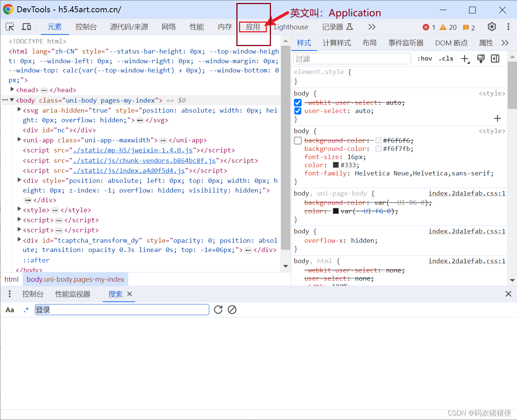Expand the uni-app element node

(x=19, y=139)
